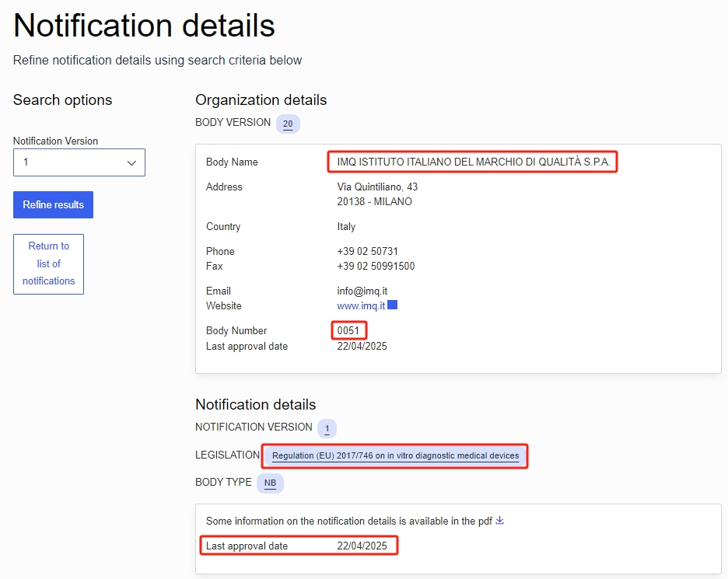Viewport: 728px width, 579px height.
Task: Return to list of notifications
Action: [49, 264]
